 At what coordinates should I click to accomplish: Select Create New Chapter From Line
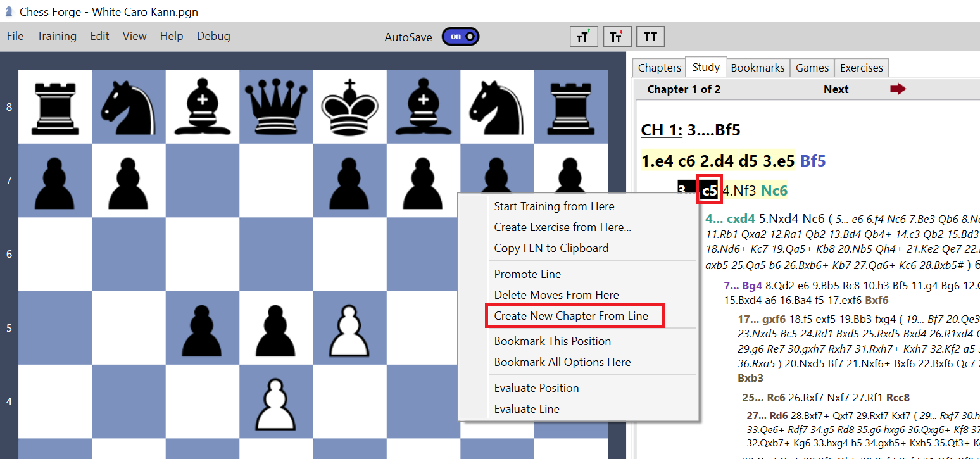point(574,315)
